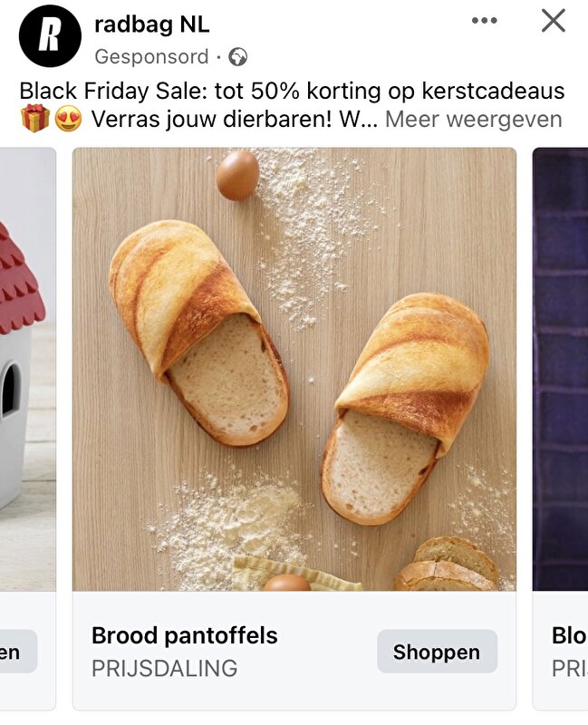
Task: Open the previous carousel card with the red-roof house
Action: click(28, 369)
